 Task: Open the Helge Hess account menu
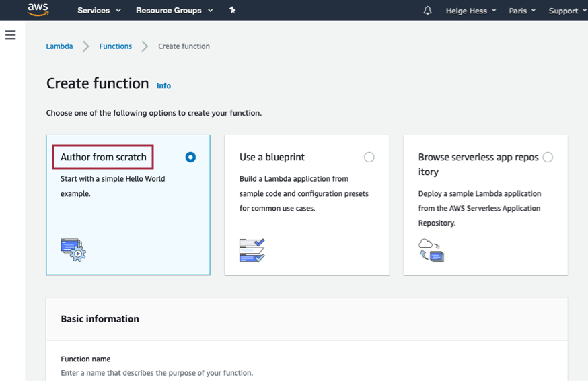(x=471, y=11)
